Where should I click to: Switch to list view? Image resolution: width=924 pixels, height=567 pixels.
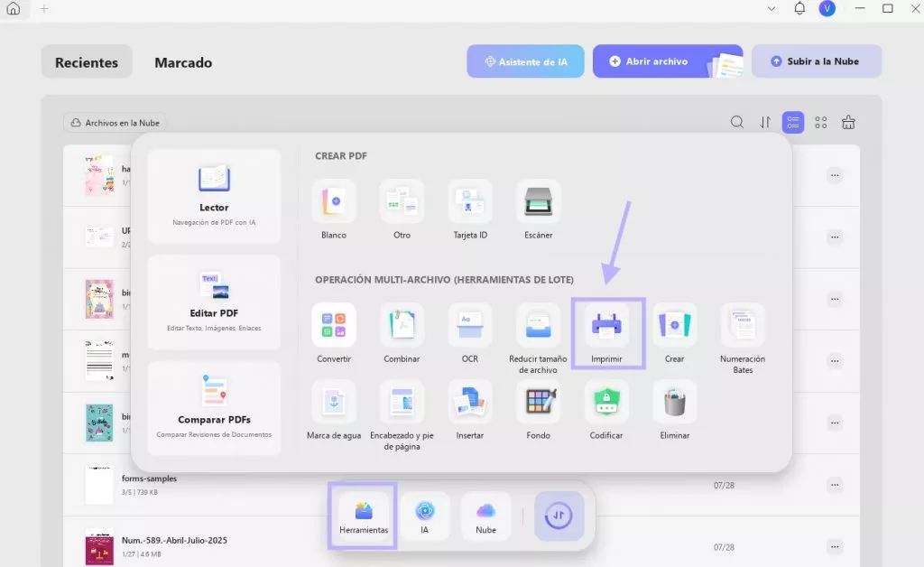(x=792, y=122)
